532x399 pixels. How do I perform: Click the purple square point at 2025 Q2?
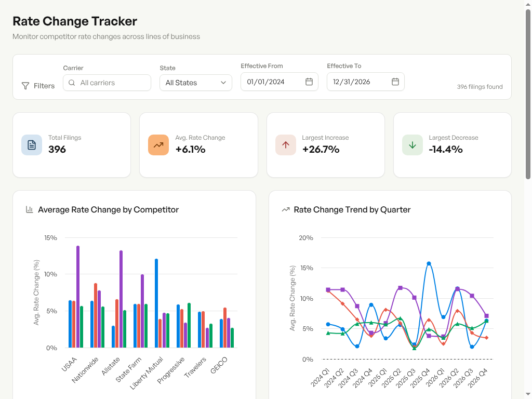click(401, 288)
